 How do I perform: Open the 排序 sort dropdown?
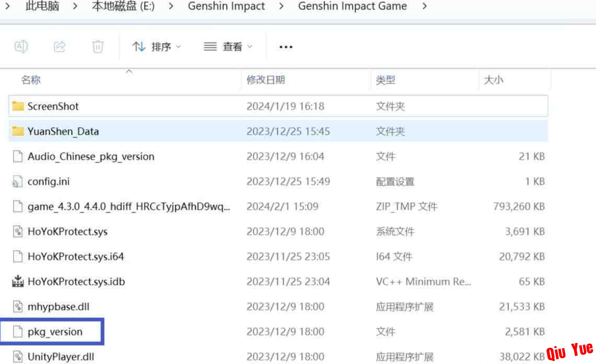(x=157, y=46)
